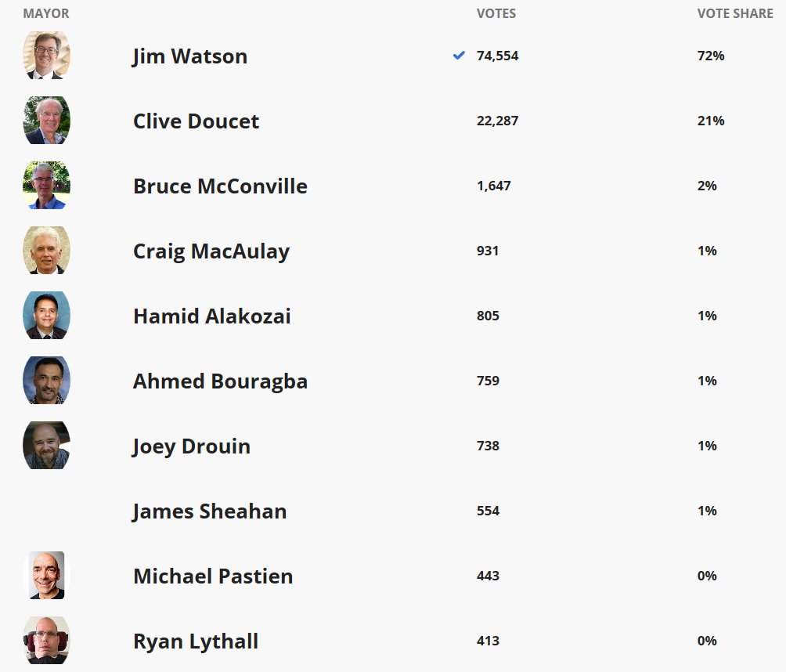
Task: Click the James Sheahan name
Action: (x=209, y=511)
